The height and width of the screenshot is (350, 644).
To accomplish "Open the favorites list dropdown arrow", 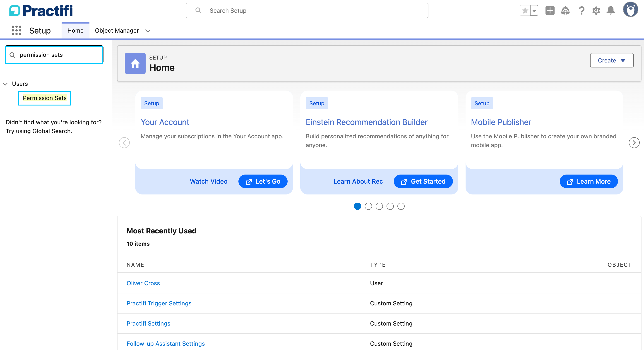I will pos(534,10).
